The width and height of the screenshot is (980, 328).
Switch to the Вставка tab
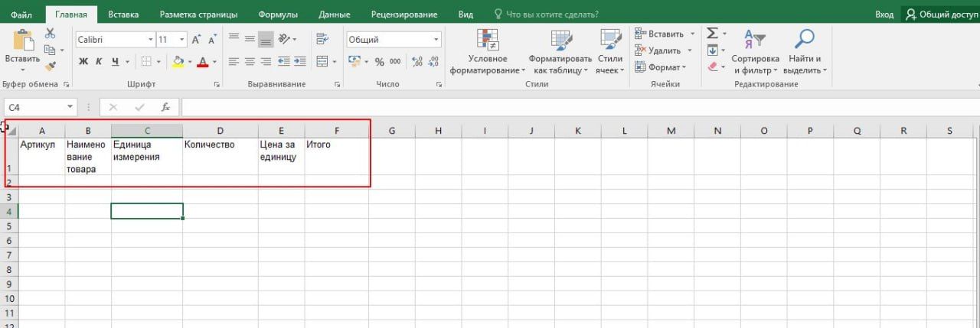tap(123, 14)
